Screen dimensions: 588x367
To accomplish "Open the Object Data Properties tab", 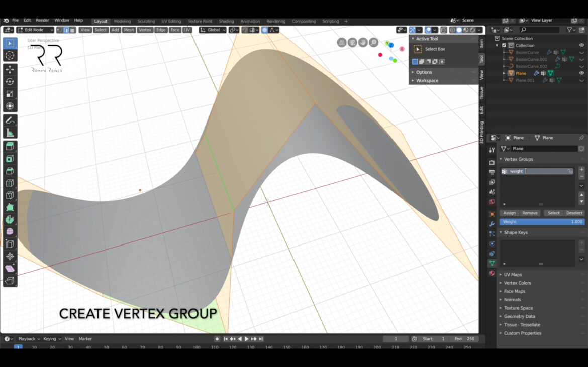I will point(492,264).
